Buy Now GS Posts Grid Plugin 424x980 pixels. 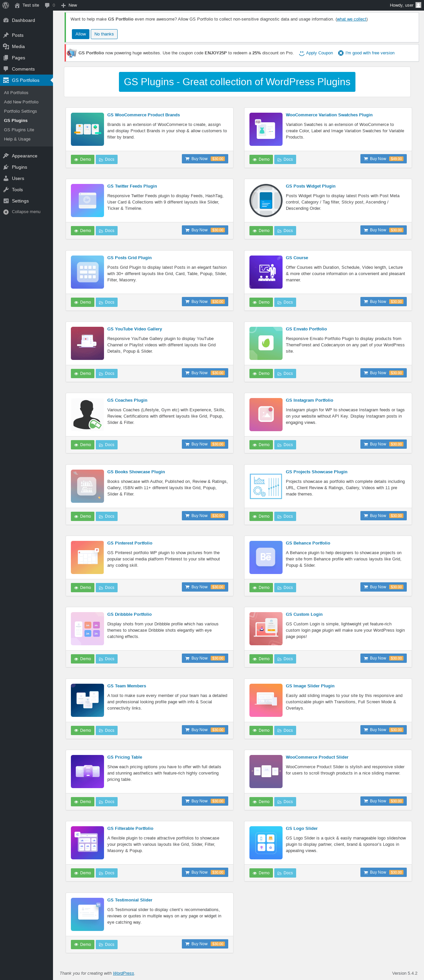click(x=205, y=302)
